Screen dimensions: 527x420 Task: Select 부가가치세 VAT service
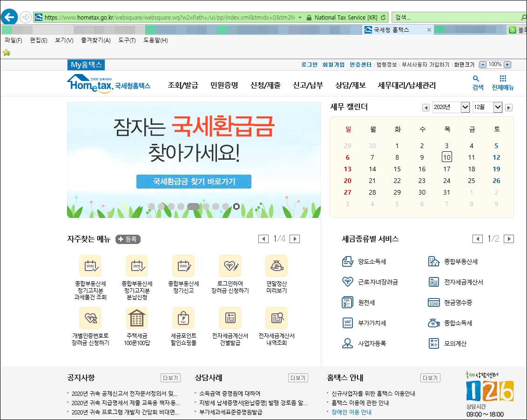[364, 323]
